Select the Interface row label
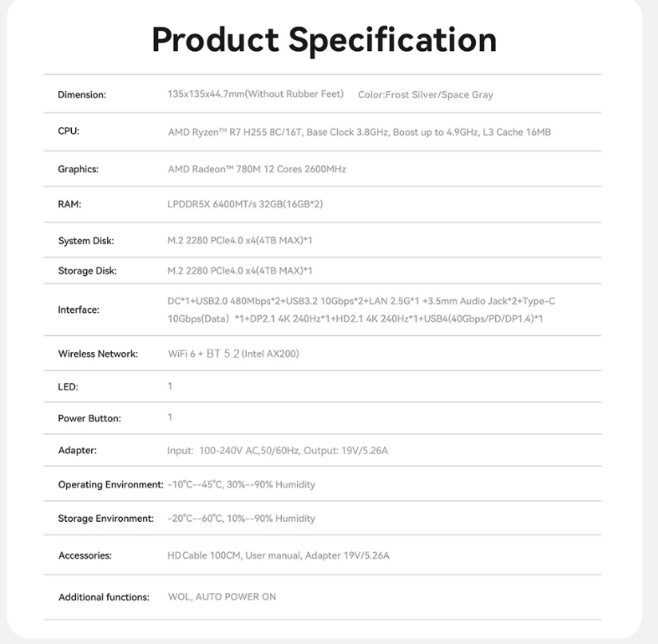 (79, 310)
